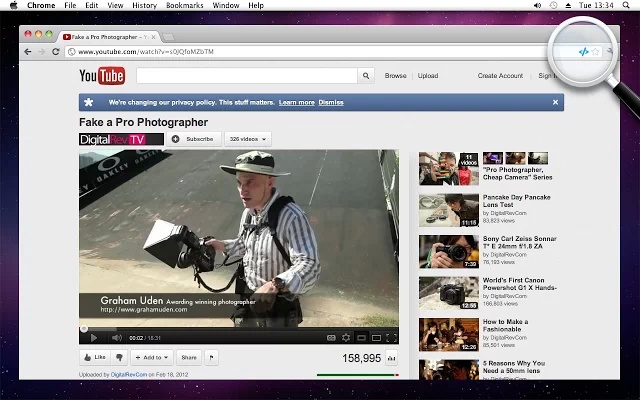Click Create Account link

(x=500, y=76)
